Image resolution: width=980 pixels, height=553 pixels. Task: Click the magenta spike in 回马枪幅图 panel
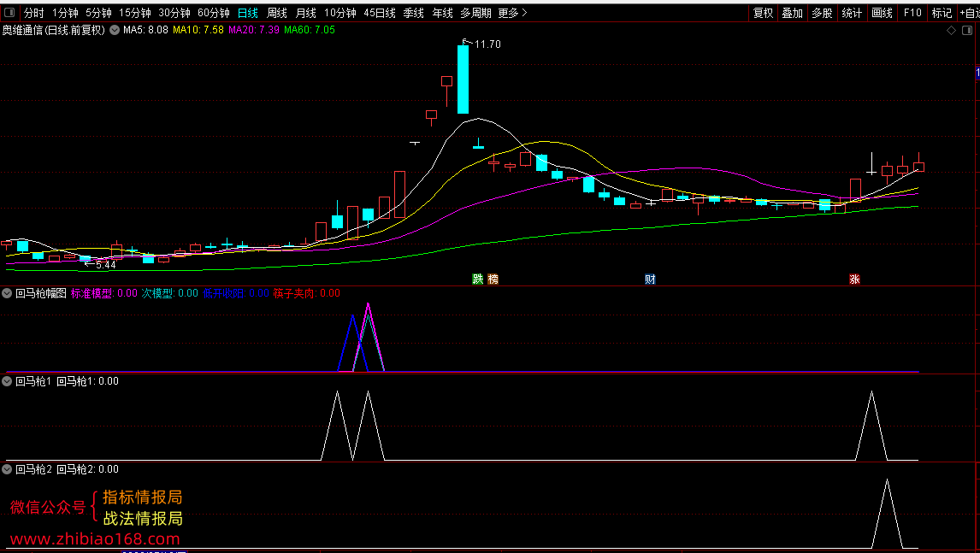click(x=368, y=338)
